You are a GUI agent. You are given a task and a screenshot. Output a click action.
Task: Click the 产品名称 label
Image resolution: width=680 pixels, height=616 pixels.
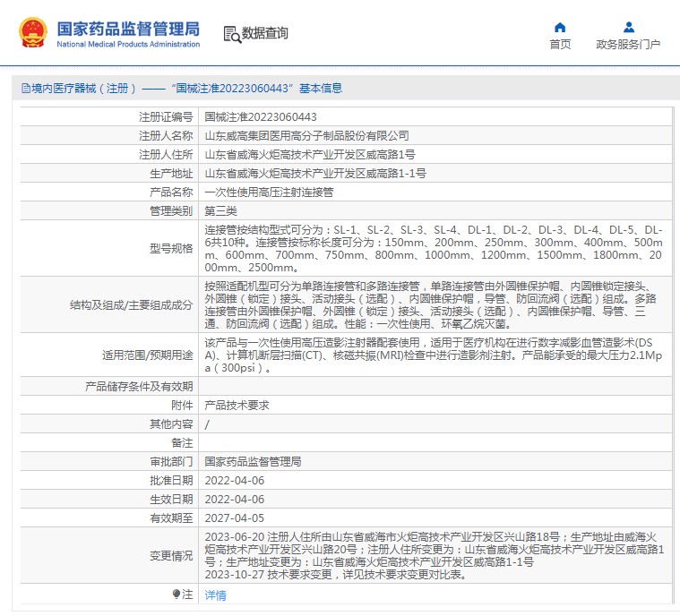[x=171, y=192]
